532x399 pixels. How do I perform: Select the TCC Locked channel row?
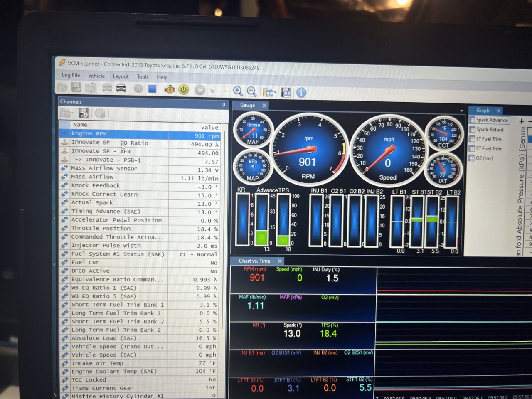[140, 380]
